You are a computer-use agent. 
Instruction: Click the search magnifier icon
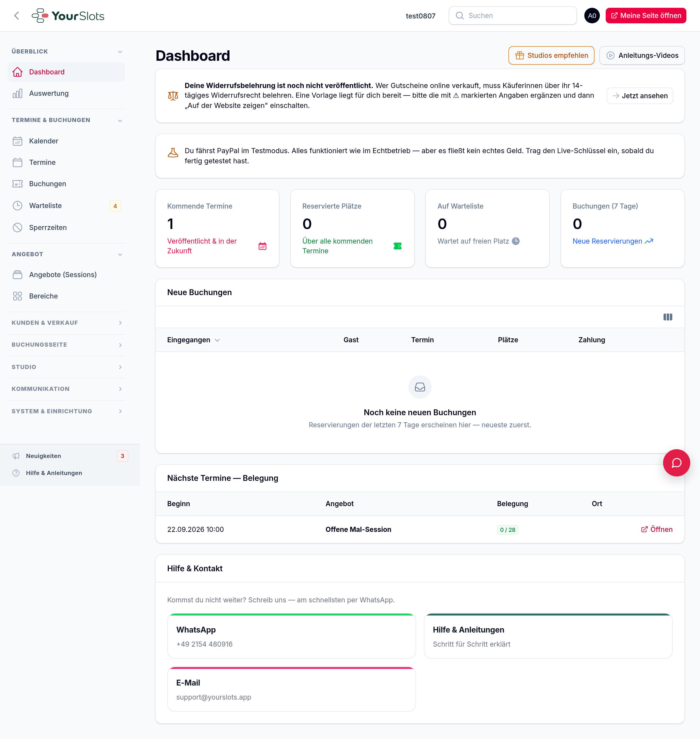(x=460, y=16)
